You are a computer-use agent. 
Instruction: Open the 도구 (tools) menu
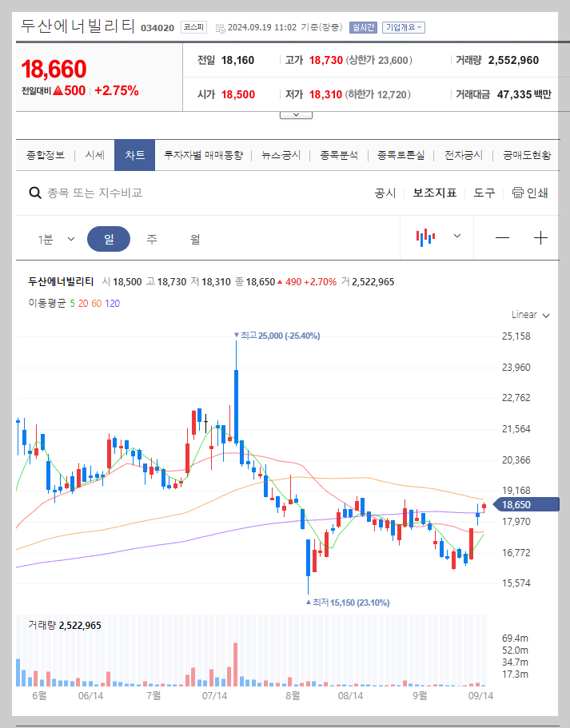coord(484,193)
